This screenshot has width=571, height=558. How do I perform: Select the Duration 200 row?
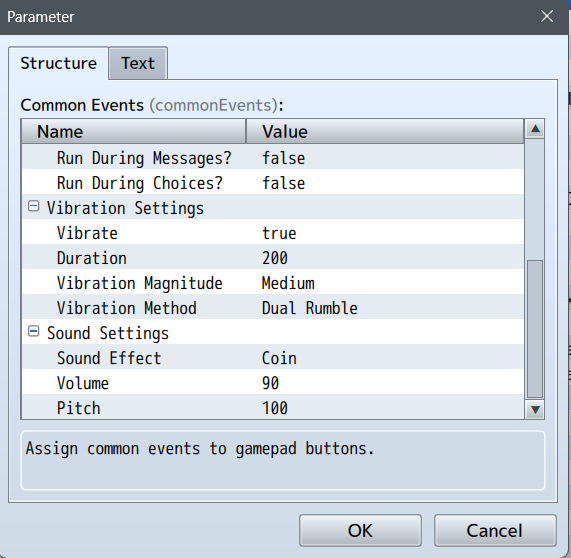coord(273,258)
